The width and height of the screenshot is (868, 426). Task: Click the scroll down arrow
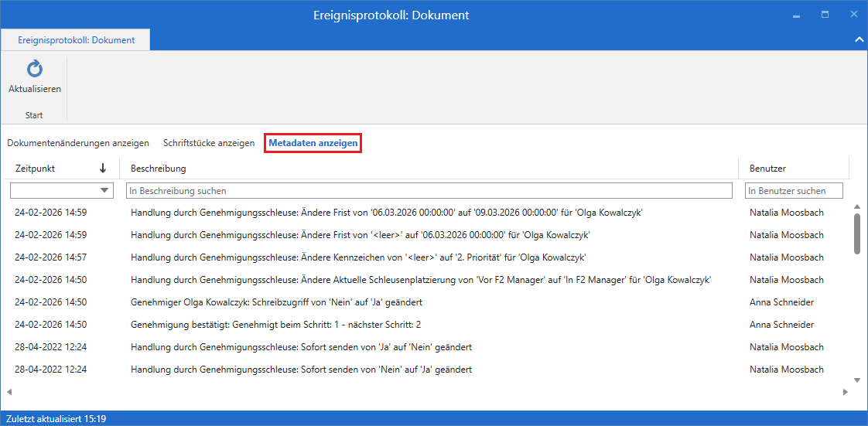click(856, 380)
